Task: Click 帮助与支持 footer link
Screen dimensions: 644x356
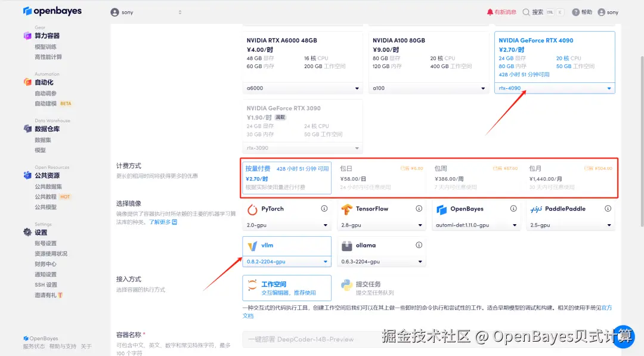Action: click(x=63, y=346)
